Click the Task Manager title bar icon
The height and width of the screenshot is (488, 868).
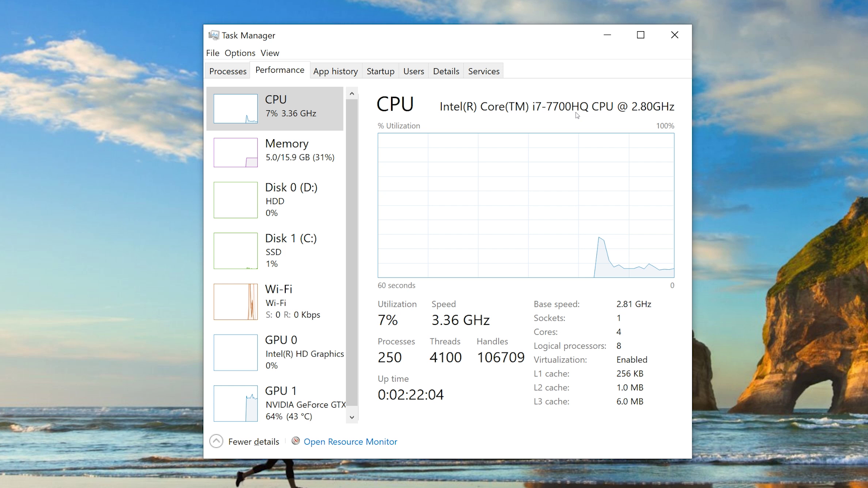point(213,35)
